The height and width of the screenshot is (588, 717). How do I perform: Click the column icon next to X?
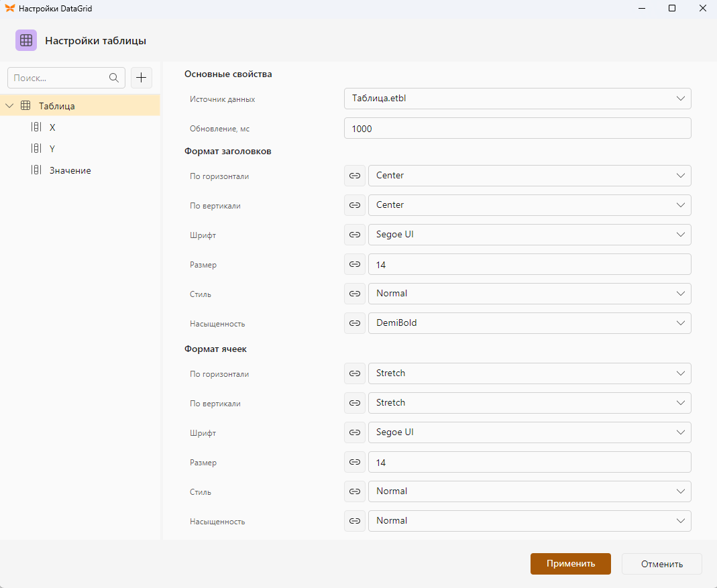click(36, 127)
